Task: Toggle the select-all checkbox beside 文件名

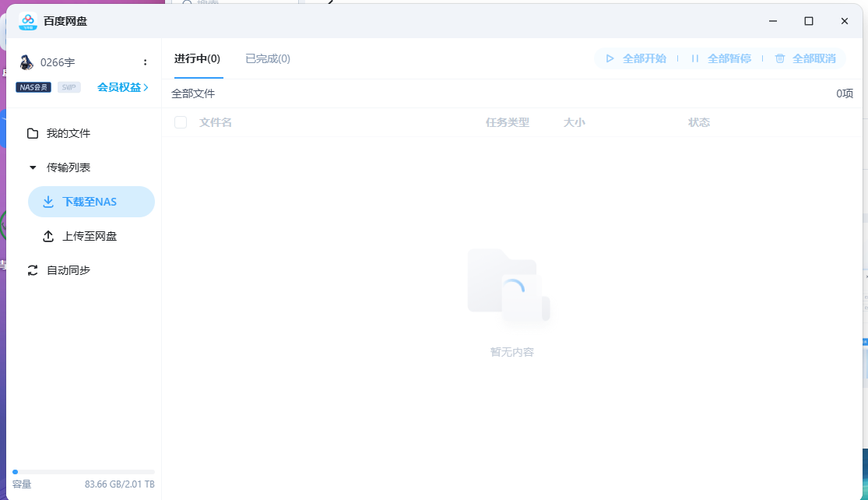Action: (181, 122)
